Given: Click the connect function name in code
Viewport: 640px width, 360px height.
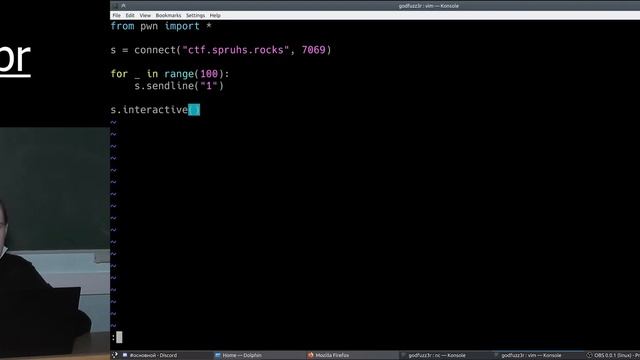Looking at the screenshot, I should click(x=155, y=50).
